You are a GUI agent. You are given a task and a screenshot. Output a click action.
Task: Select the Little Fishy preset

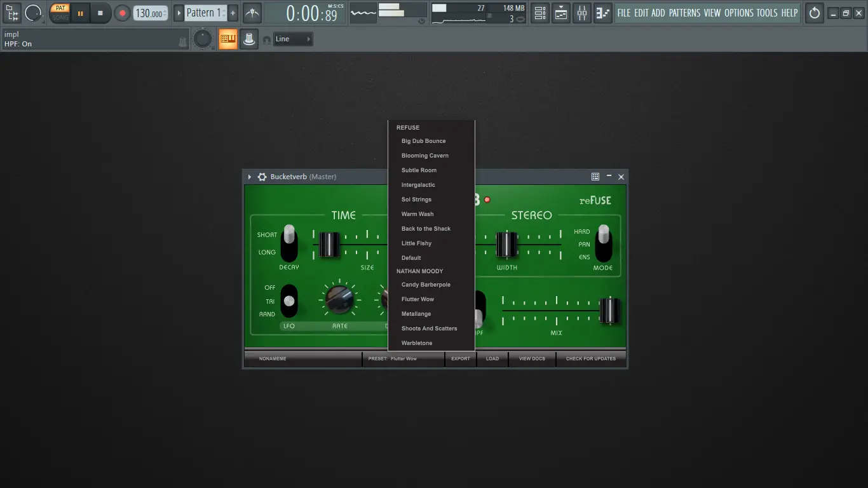point(431,243)
